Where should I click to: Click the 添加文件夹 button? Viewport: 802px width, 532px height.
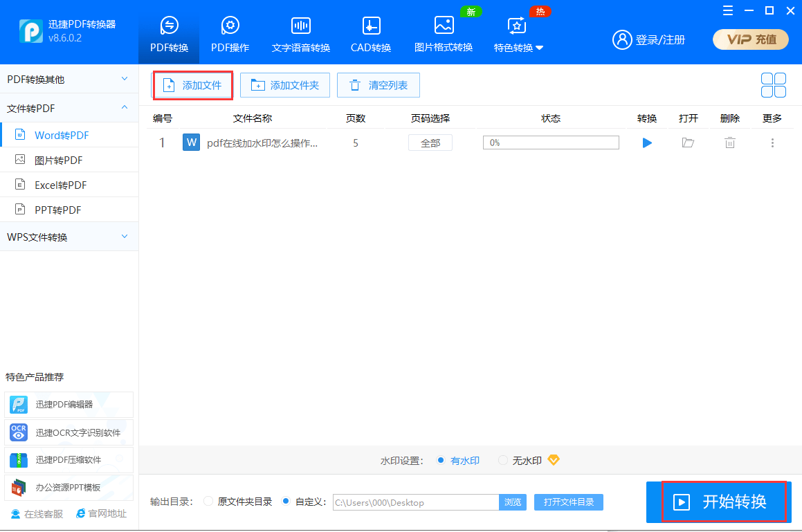coord(285,85)
